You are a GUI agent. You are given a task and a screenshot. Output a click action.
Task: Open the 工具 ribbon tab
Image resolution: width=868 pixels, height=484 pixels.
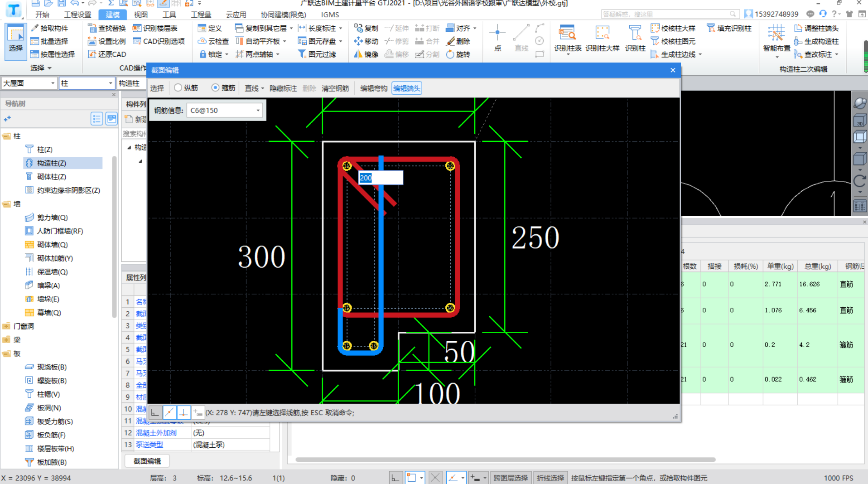tap(169, 15)
